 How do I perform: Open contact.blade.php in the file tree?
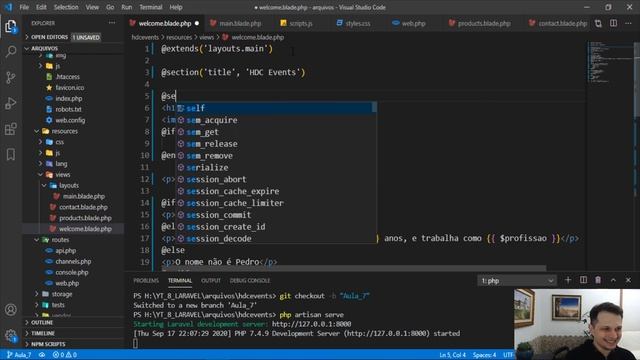pyautogui.click(x=83, y=207)
